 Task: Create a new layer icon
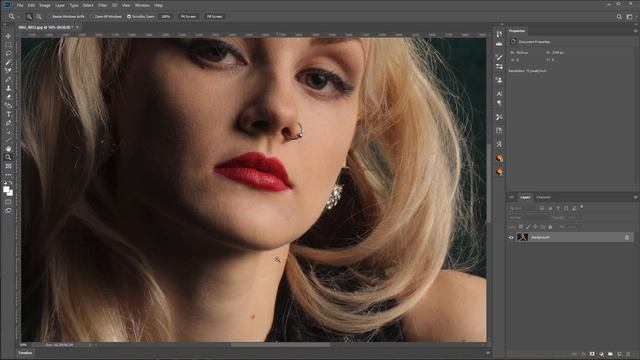[619, 354]
